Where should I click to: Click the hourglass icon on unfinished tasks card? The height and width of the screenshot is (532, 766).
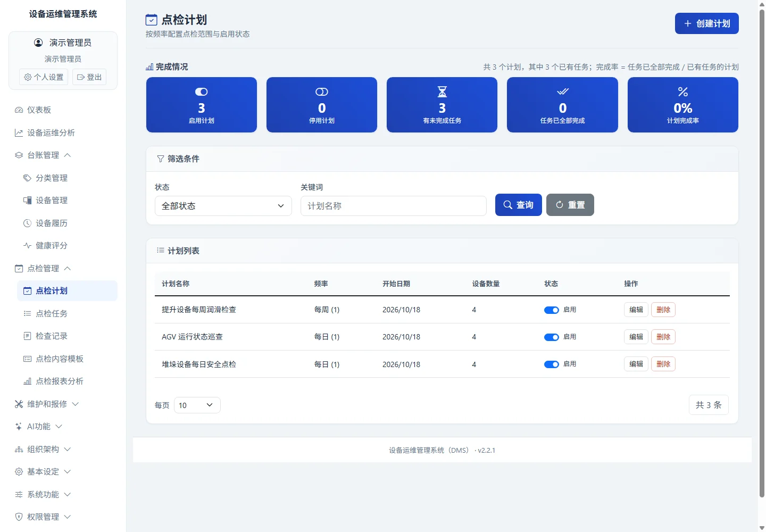click(x=442, y=92)
